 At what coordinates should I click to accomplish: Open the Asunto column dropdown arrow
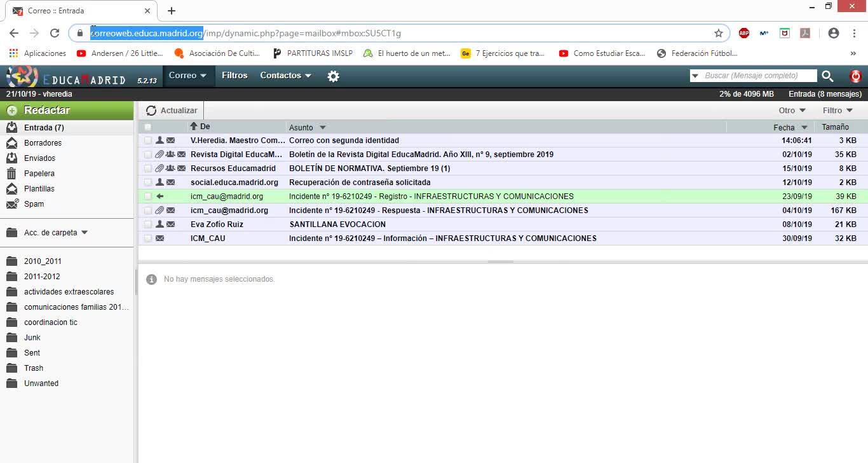pyautogui.click(x=323, y=128)
